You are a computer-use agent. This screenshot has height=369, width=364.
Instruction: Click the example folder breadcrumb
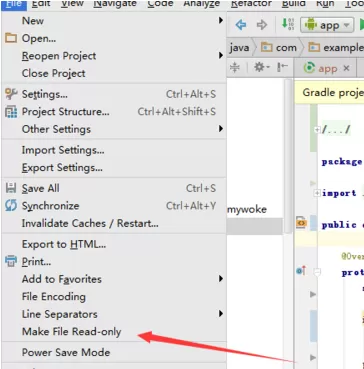336,48
